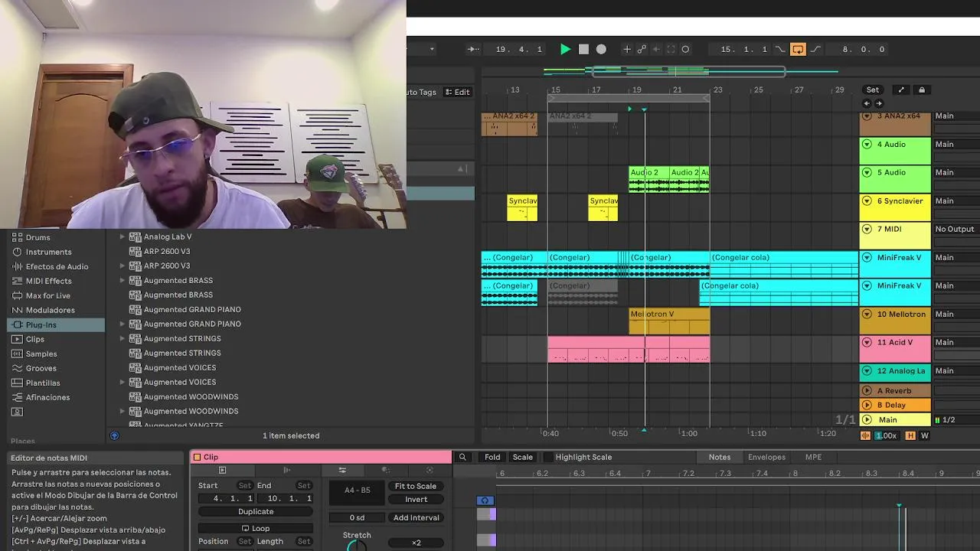
Task: Click the browser info blue circle icon
Action: [x=114, y=435]
